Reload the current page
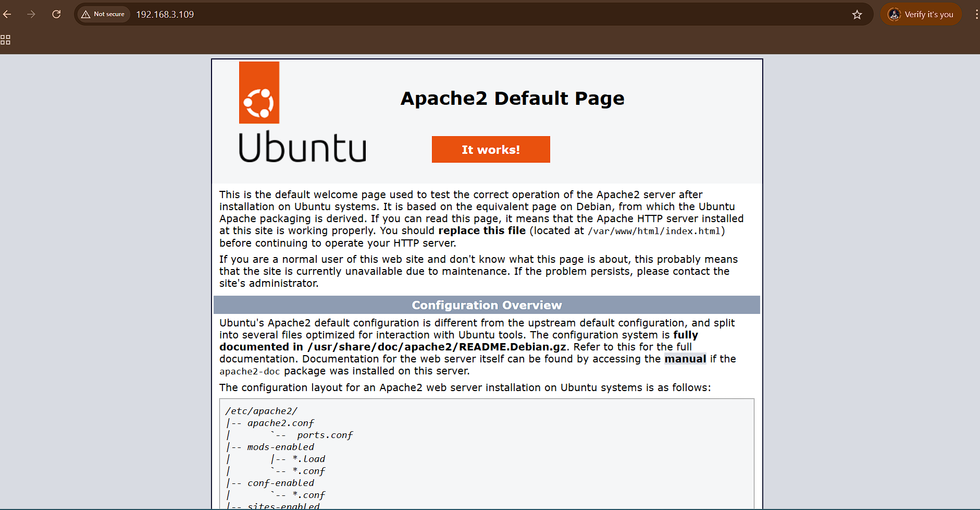The width and height of the screenshot is (980, 510). [x=56, y=14]
